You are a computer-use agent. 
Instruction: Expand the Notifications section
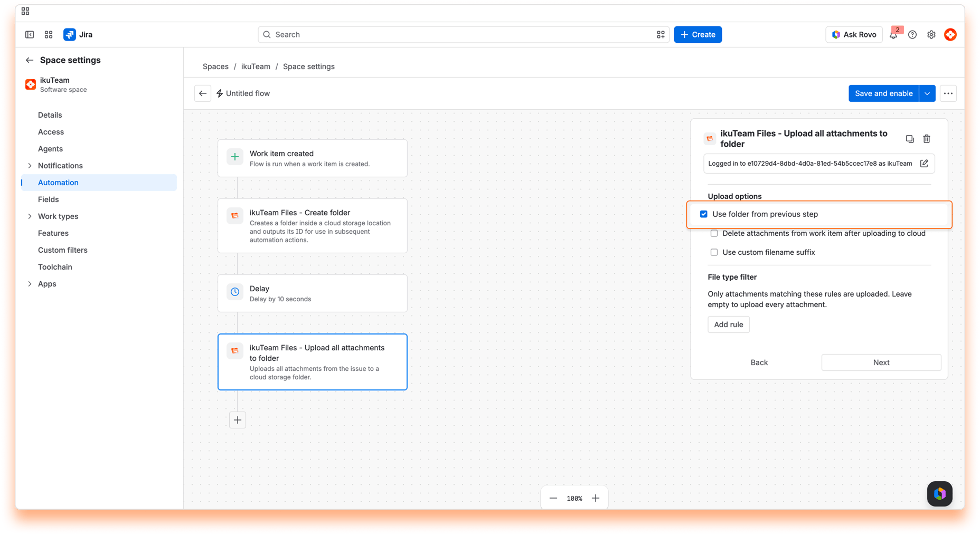click(30, 166)
